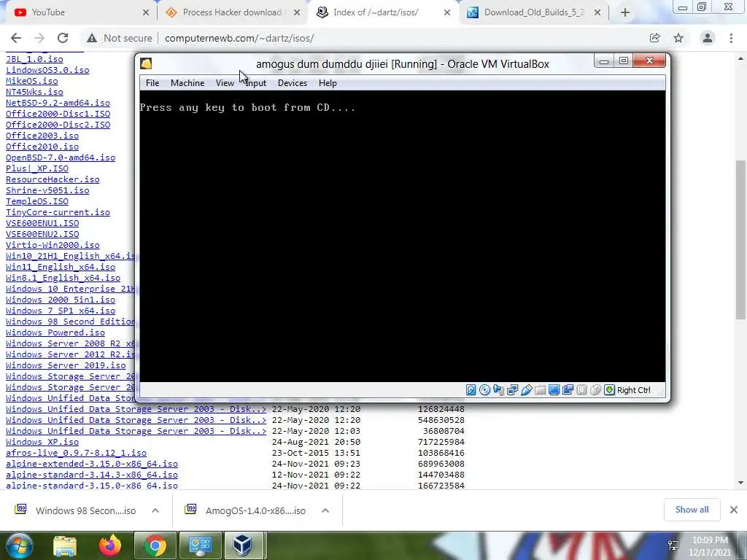This screenshot has width=747, height=560.
Task: Click the MikeOS.iso link
Action: tap(31, 81)
